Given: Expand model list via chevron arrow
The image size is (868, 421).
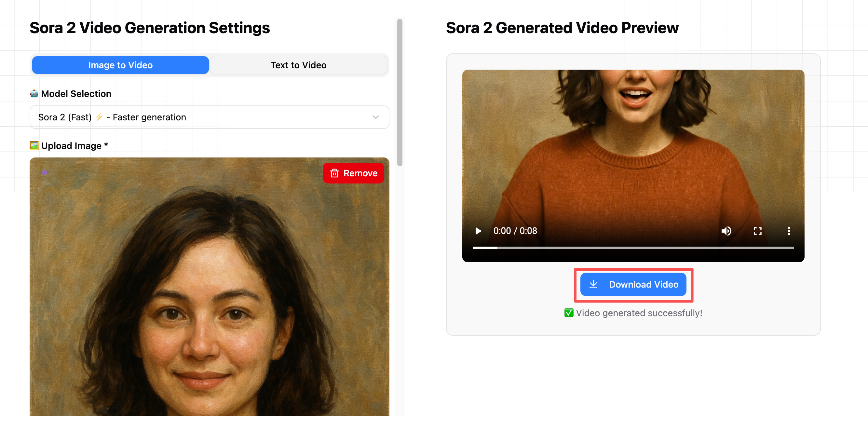Looking at the screenshot, I should coord(375,117).
